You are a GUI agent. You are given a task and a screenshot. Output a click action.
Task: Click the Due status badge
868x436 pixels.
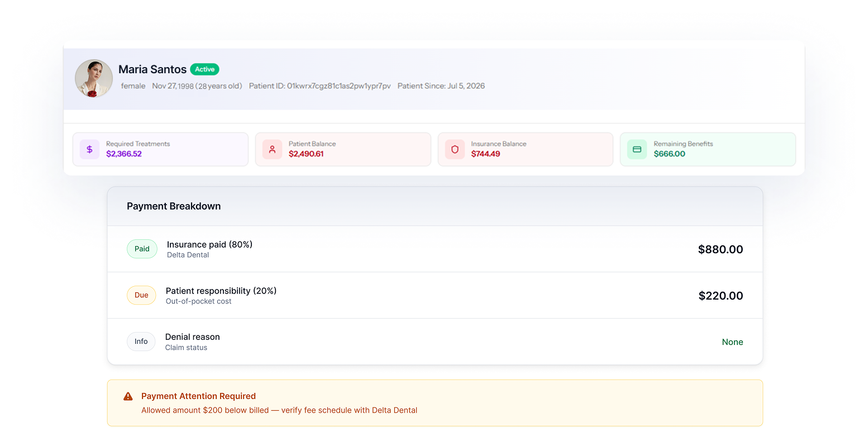[x=141, y=295]
